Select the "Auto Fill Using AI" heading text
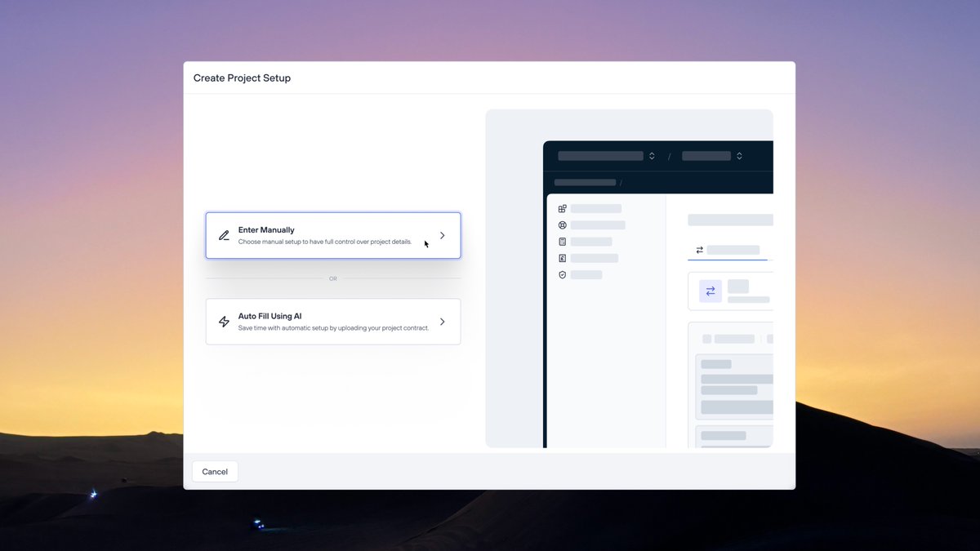The width and height of the screenshot is (980, 551). 270,316
